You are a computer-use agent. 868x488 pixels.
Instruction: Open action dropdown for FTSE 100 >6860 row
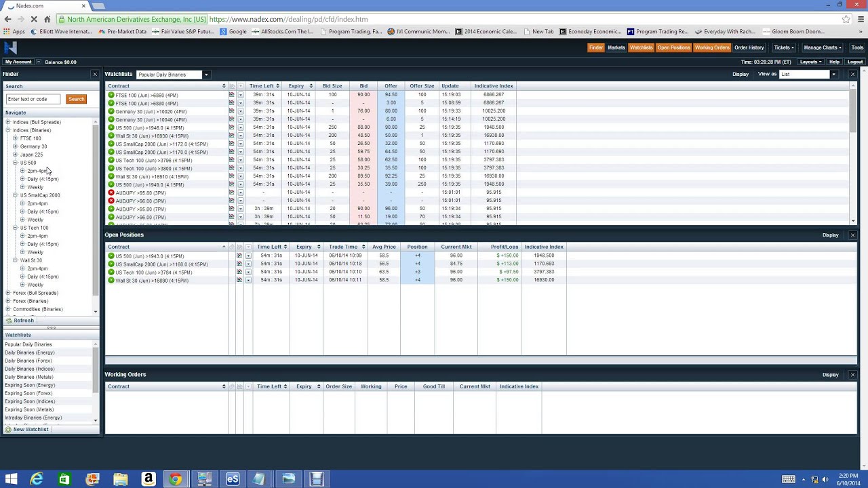(x=240, y=95)
